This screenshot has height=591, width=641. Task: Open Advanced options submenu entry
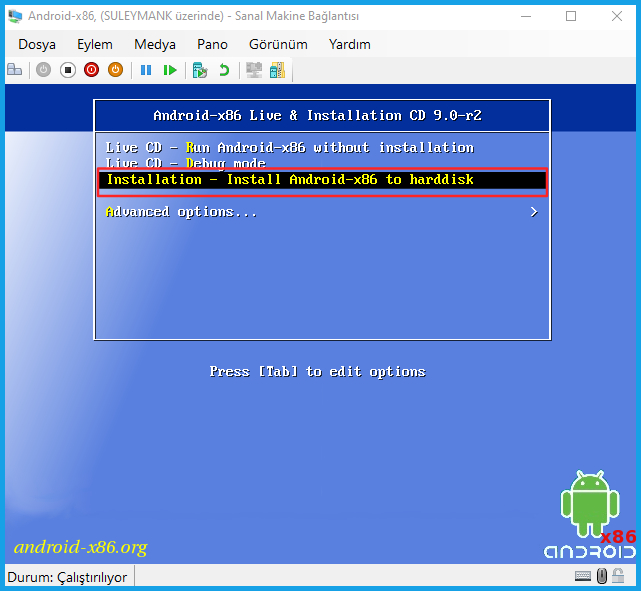pos(181,212)
